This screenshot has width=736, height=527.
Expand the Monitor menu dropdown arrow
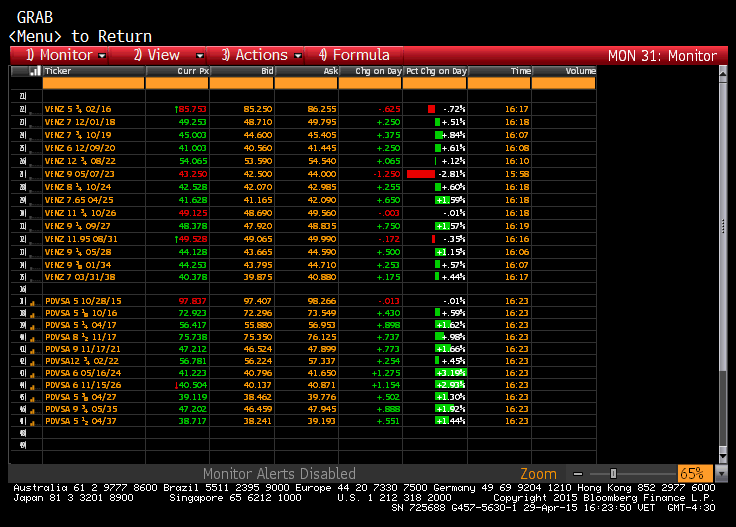tap(102, 56)
